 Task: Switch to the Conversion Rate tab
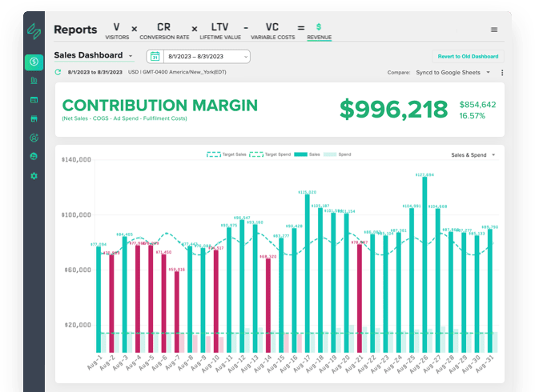pos(164,31)
